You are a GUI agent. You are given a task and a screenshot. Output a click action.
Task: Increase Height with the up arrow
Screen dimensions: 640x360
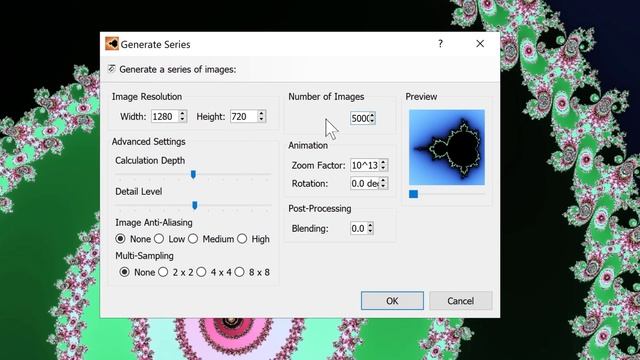coord(261,113)
